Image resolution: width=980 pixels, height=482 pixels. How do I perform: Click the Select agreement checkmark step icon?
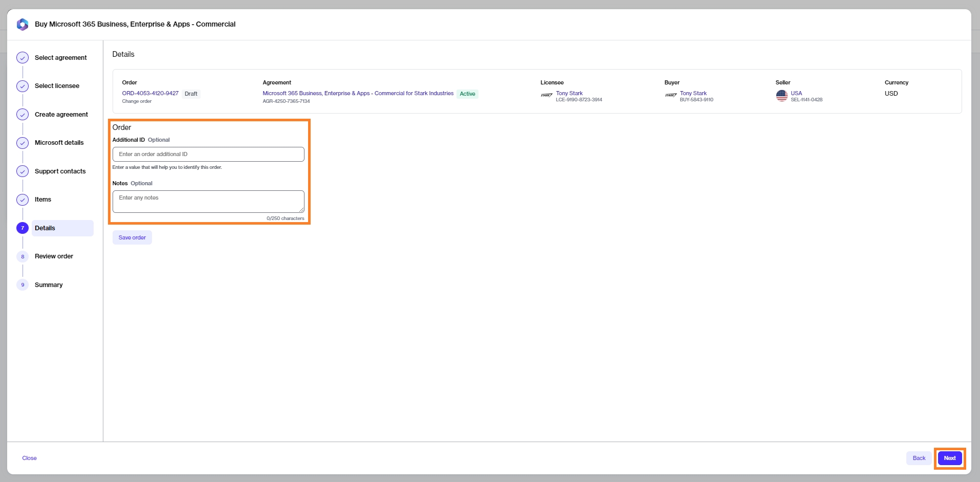pos(23,58)
